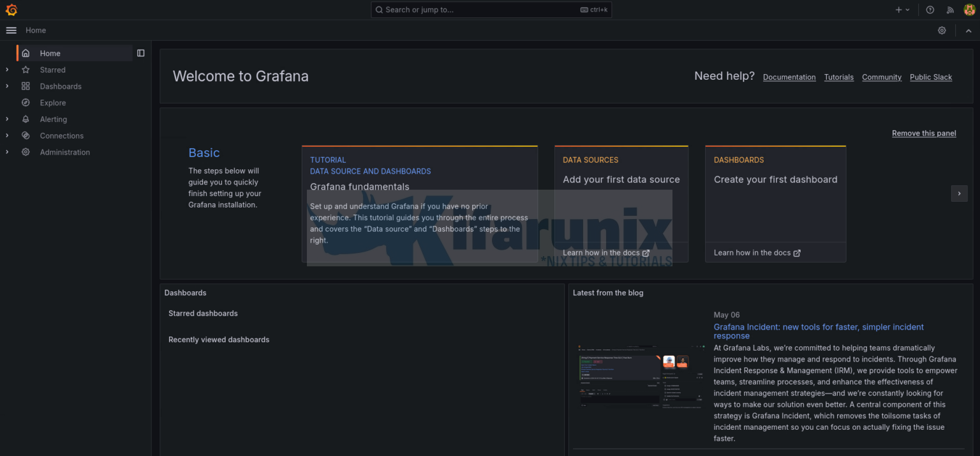Expand the Alerting section
The height and width of the screenshot is (456, 980).
click(x=6, y=119)
